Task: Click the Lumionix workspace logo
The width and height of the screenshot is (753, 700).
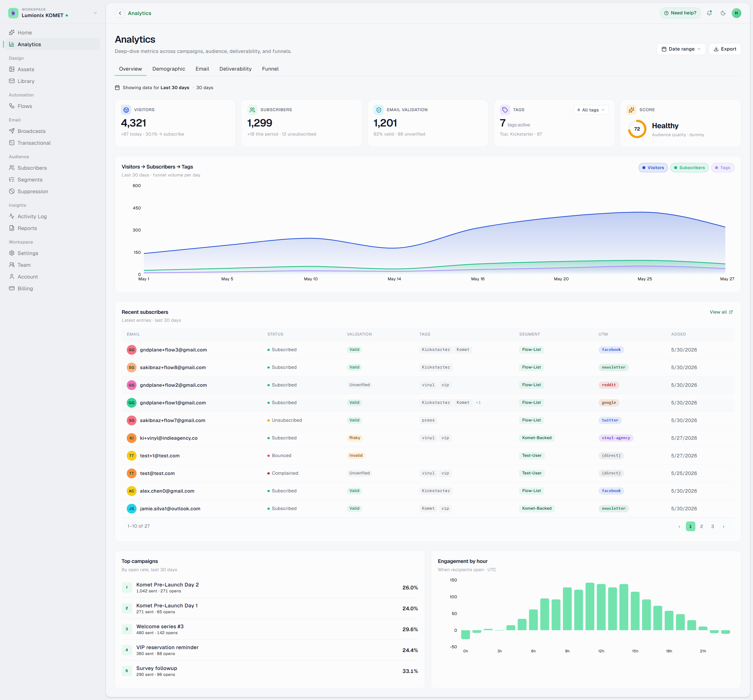Action: (x=13, y=13)
